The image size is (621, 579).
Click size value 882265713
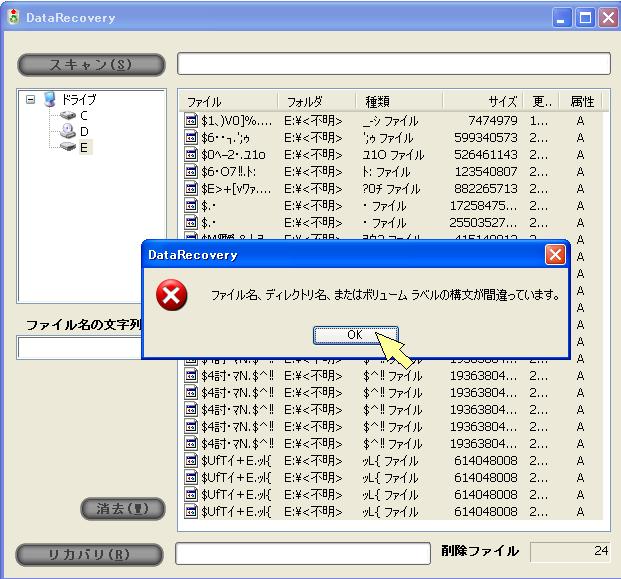pos(486,189)
